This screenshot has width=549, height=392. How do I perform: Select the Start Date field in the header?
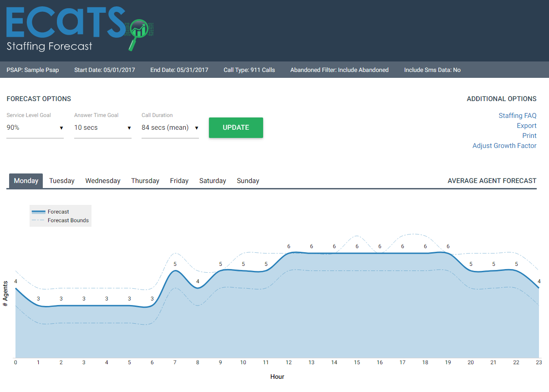[104, 70]
